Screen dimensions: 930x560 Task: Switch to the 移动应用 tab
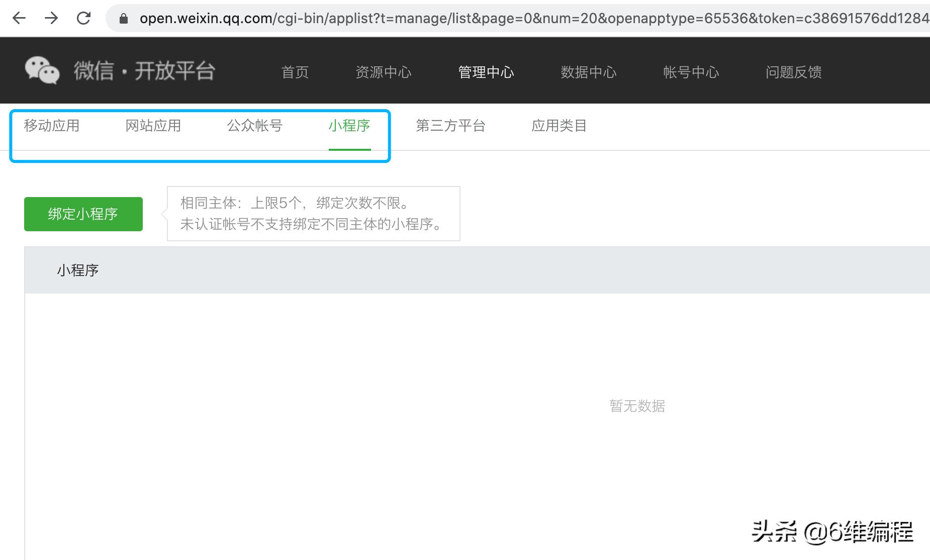click(x=52, y=126)
